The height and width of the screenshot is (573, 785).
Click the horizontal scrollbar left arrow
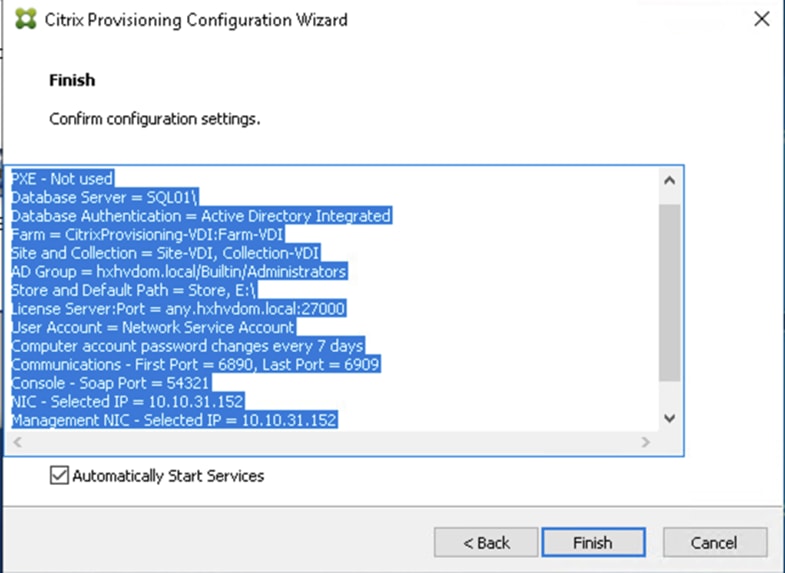(18, 442)
